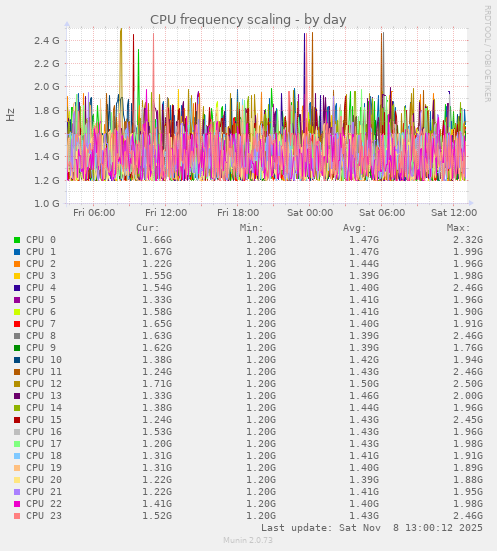Click CPU 12 max value 2.50G
This screenshot has width=497, height=551.
coord(468,384)
